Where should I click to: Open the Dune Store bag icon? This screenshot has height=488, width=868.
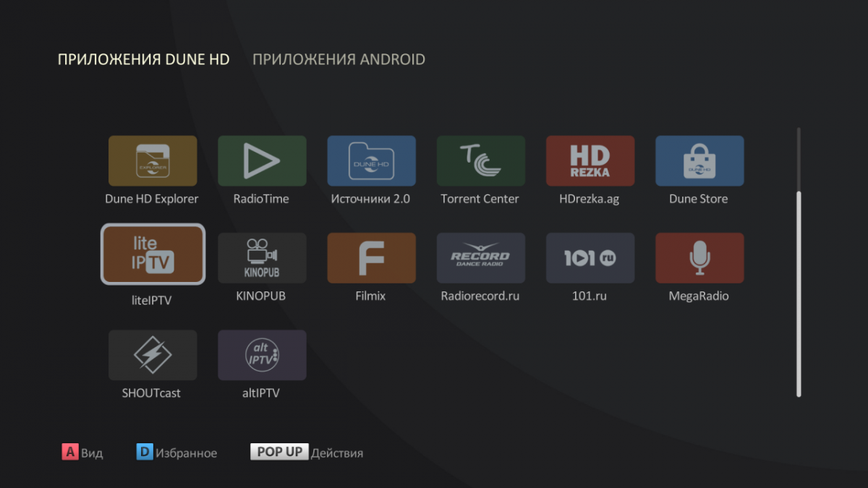(699, 160)
